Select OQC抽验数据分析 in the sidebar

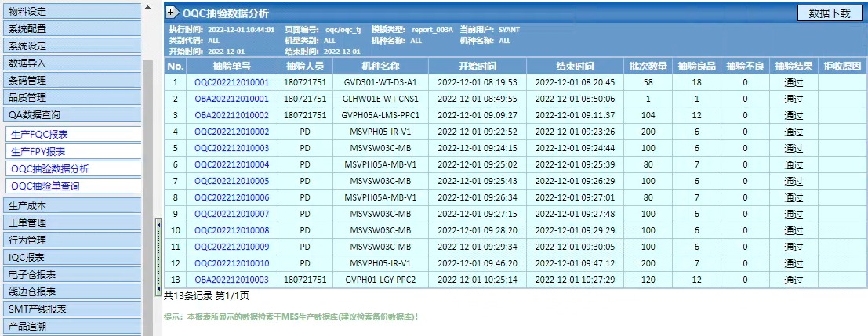pyautogui.click(x=50, y=168)
